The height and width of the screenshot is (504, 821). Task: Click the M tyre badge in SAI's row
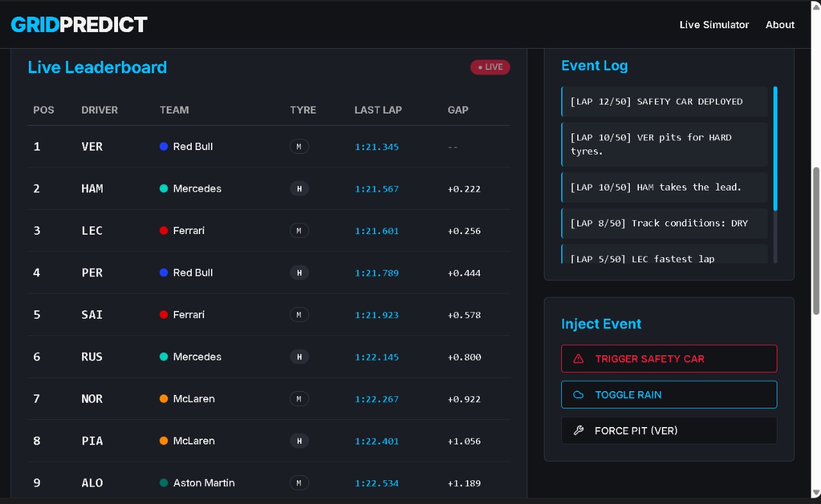click(x=299, y=315)
